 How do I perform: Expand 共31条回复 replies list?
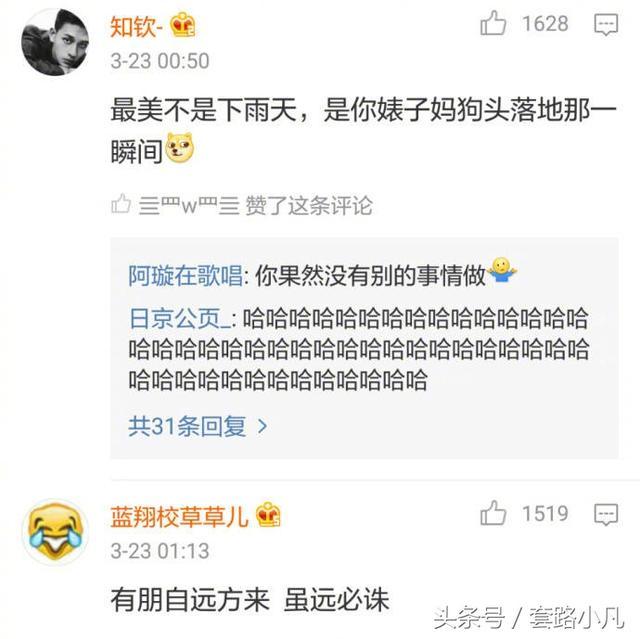[x=198, y=426]
